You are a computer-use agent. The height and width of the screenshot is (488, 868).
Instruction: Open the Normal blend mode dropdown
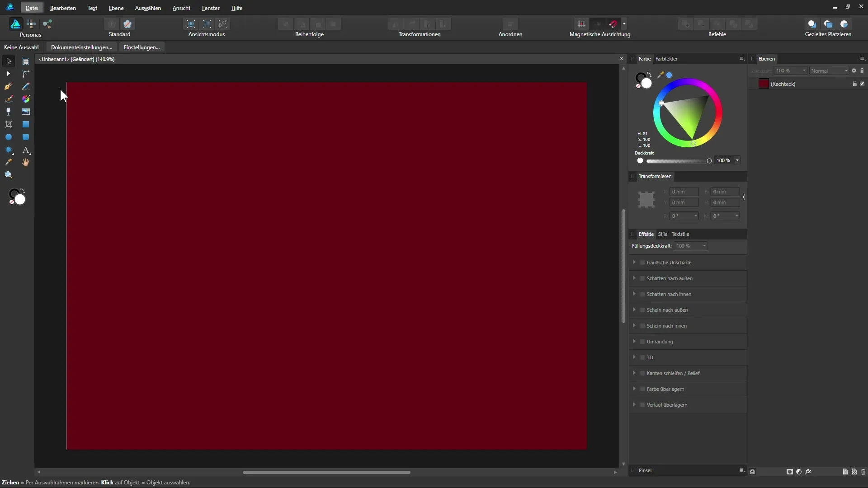[x=829, y=71]
